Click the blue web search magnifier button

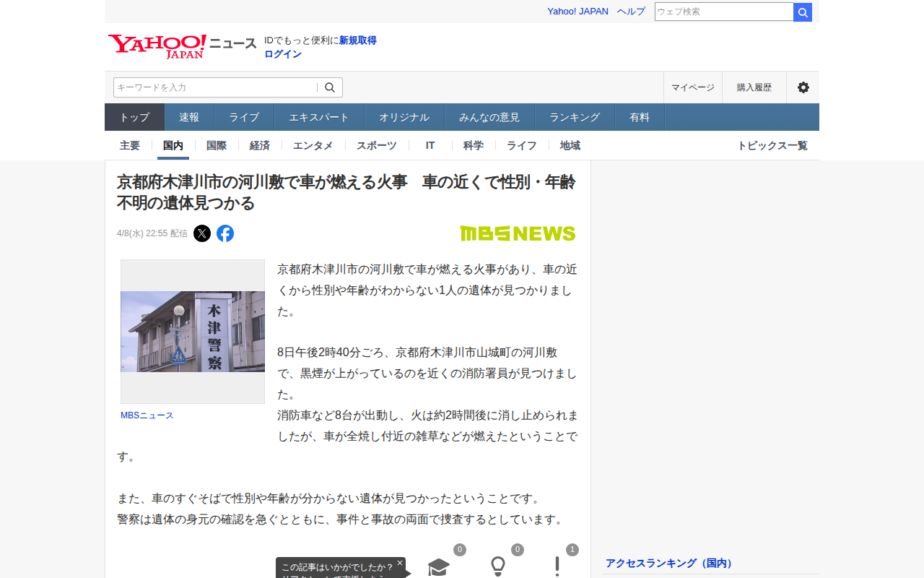803,12
